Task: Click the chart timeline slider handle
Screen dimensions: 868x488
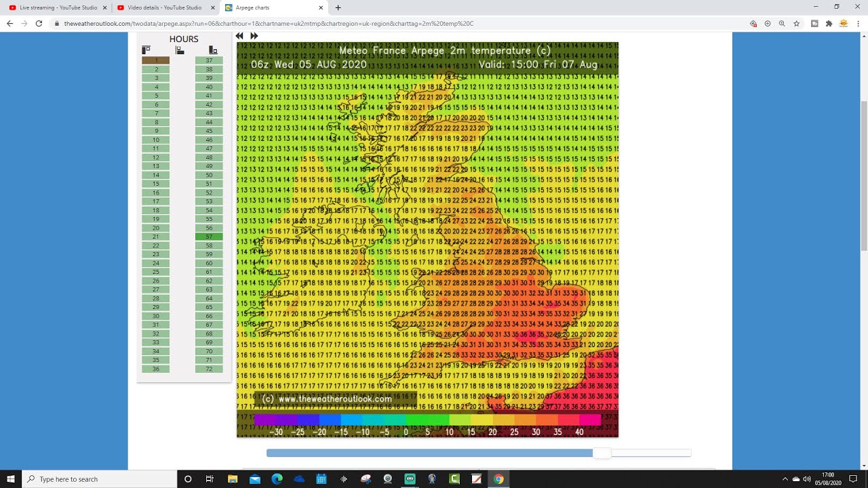Action: 601,453
